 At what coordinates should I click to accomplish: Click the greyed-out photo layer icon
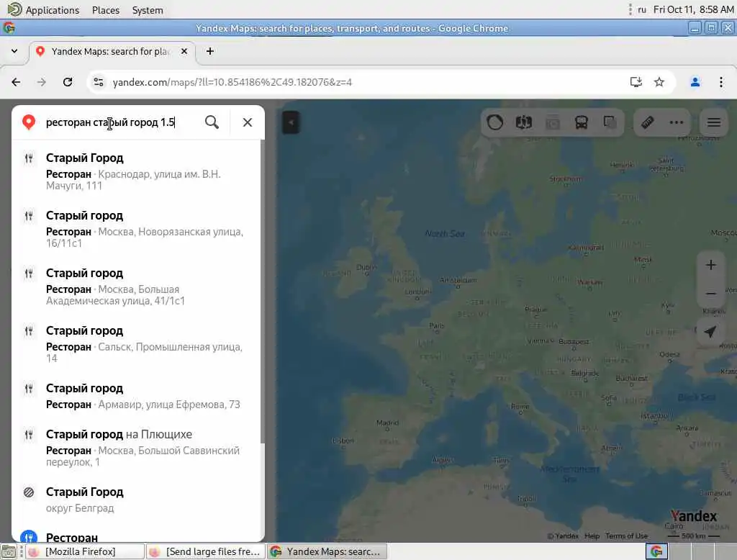(553, 122)
